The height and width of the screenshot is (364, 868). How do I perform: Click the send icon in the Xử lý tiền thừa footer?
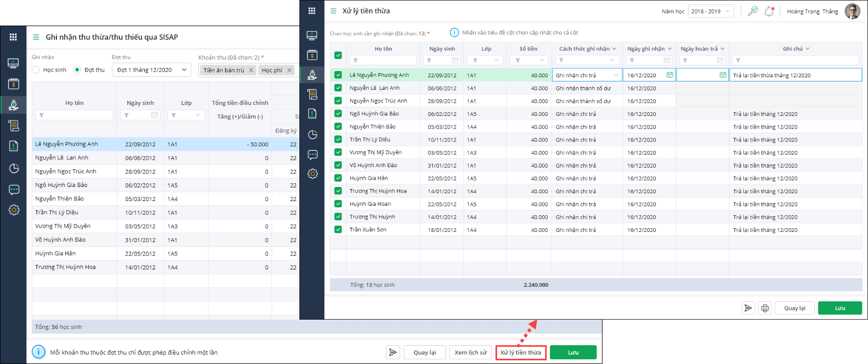748,308
